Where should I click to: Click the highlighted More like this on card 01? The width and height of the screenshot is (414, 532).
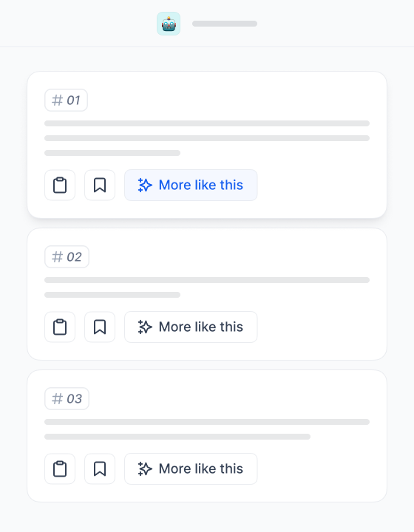pyautogui.click(x=191, y=185)
